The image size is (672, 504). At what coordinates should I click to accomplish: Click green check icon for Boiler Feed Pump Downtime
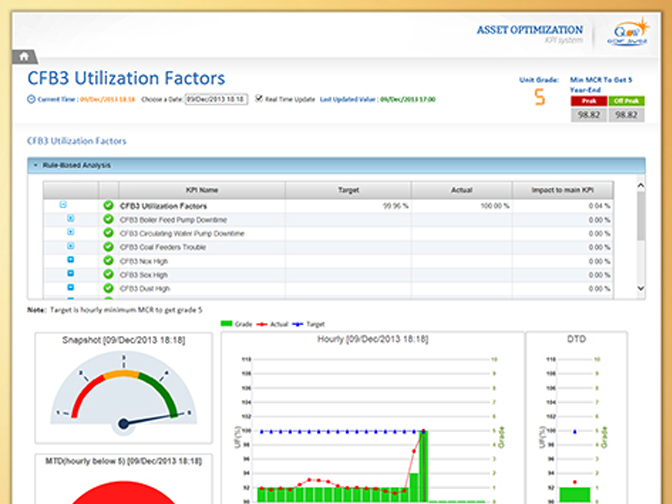tap(108, 219)
